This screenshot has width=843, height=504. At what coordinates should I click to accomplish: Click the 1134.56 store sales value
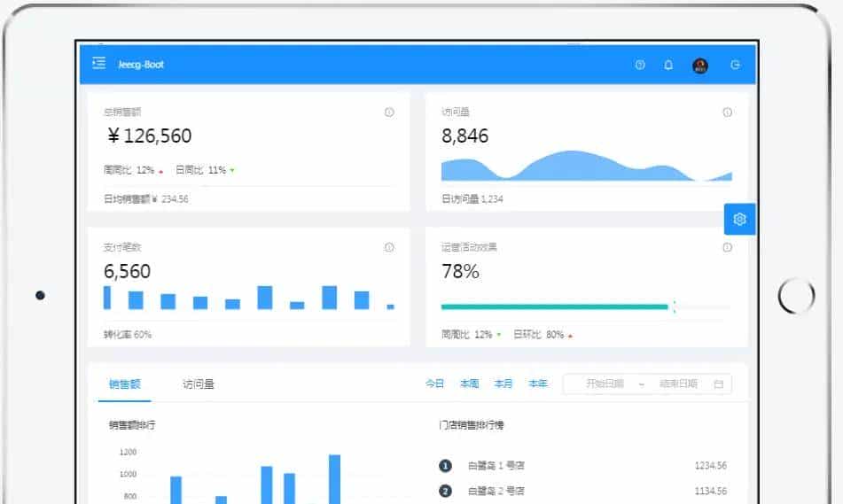(x=711, y=491)
